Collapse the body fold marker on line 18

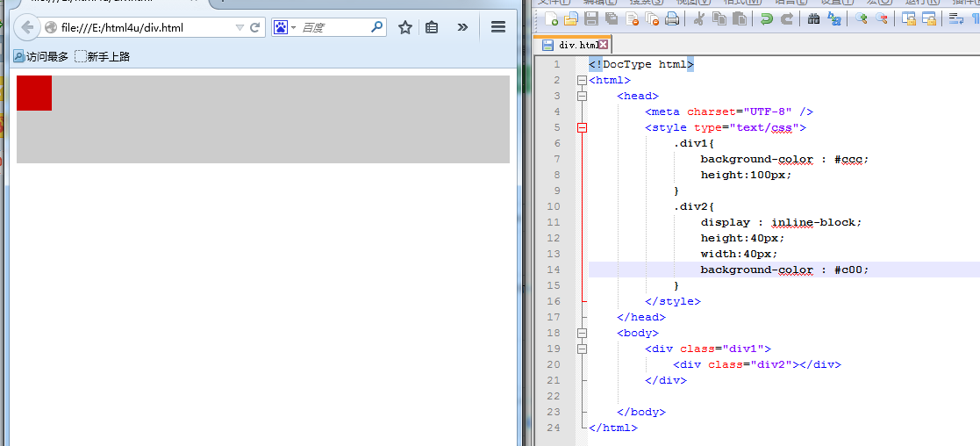(582, 333)
